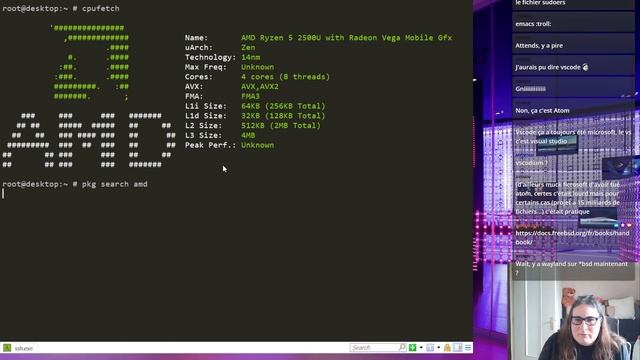Click the padlock lock icon
This screenshot has width=640, height=360.
[447, 347]
